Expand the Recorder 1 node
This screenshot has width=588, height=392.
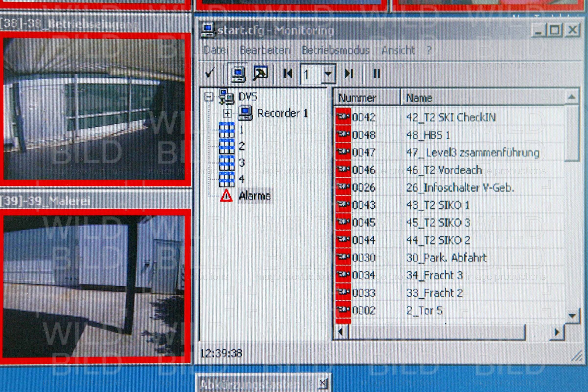[x=227, y=114]
